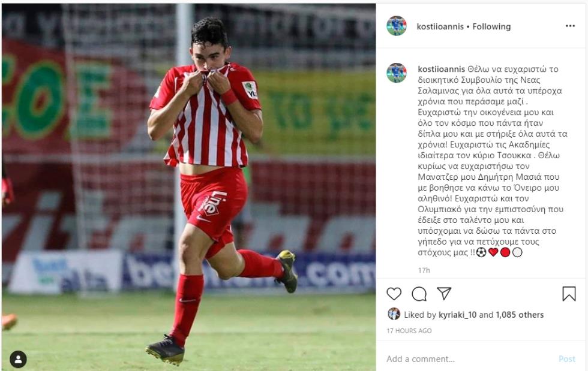Screen dimensions: 588x371
Task: Save the post with the bookmark icon
Action: [569, 294]
